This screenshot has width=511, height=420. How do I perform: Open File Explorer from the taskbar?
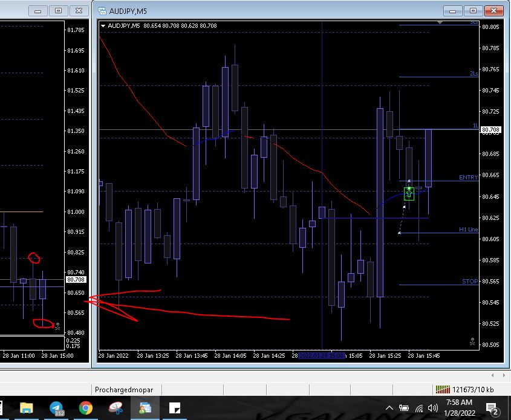click(x=27, y=409)
